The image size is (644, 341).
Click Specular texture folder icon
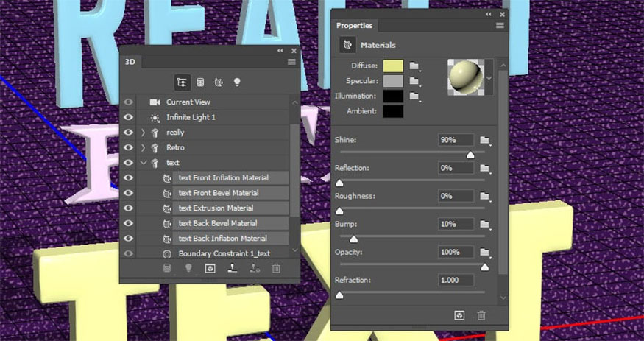[x=414, y=81]
